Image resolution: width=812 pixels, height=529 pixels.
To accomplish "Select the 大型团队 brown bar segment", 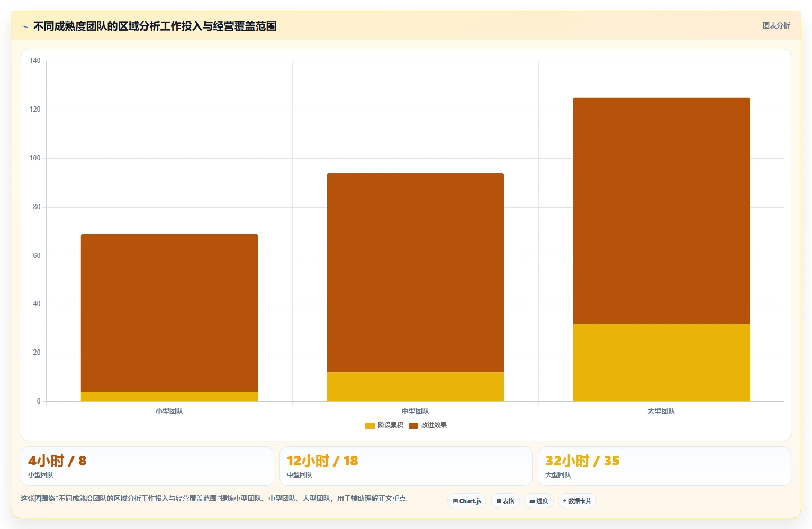I will (661, 211).
